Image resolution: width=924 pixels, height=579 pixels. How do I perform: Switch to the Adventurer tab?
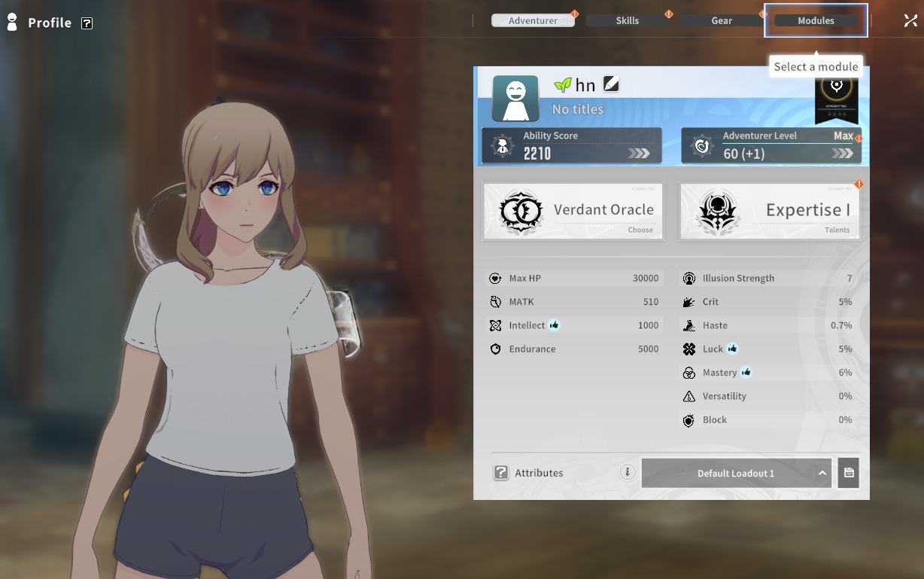point(533,20)
